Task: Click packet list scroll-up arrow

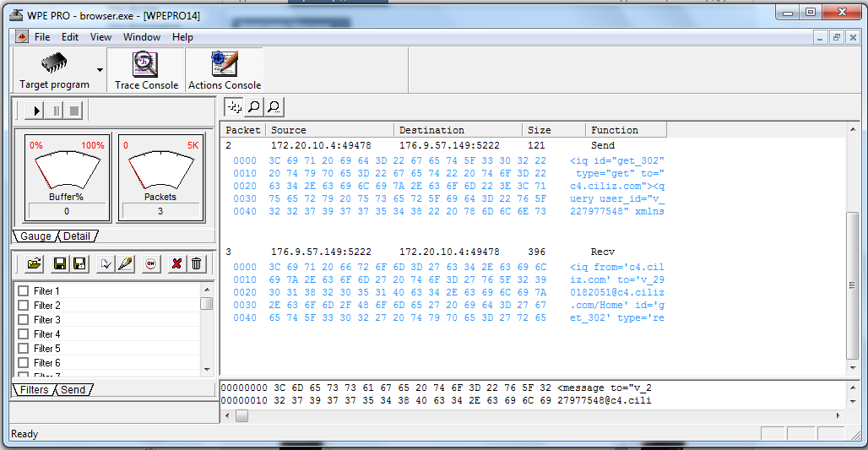Action: [853, 129]
